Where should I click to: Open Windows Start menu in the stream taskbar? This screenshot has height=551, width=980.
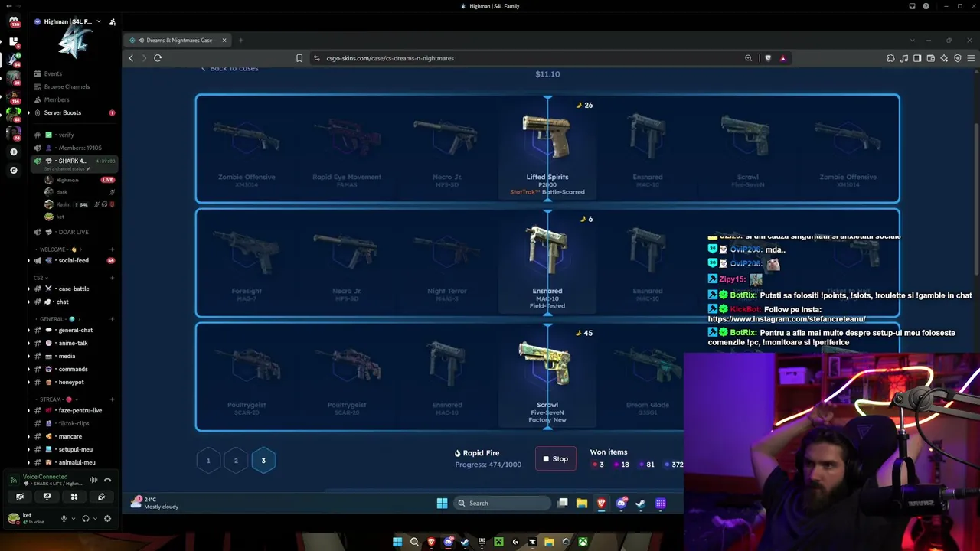(442, 503)
